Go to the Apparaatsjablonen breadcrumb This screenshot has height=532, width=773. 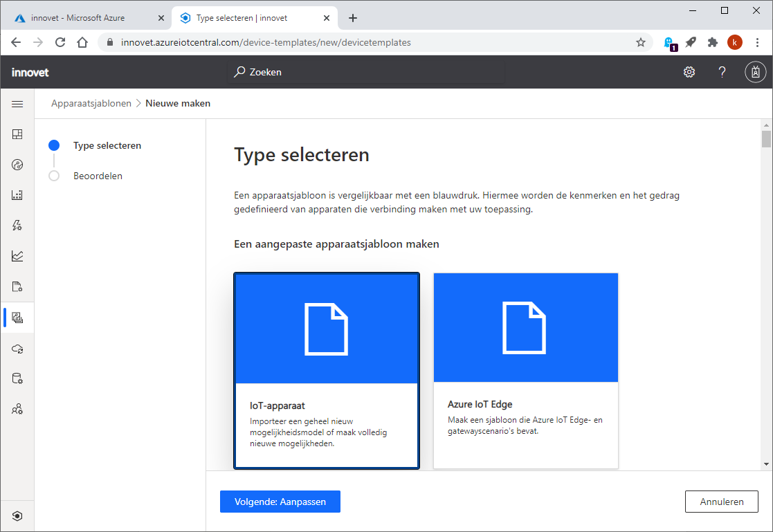pyautogui.click(x=91, y=104)
